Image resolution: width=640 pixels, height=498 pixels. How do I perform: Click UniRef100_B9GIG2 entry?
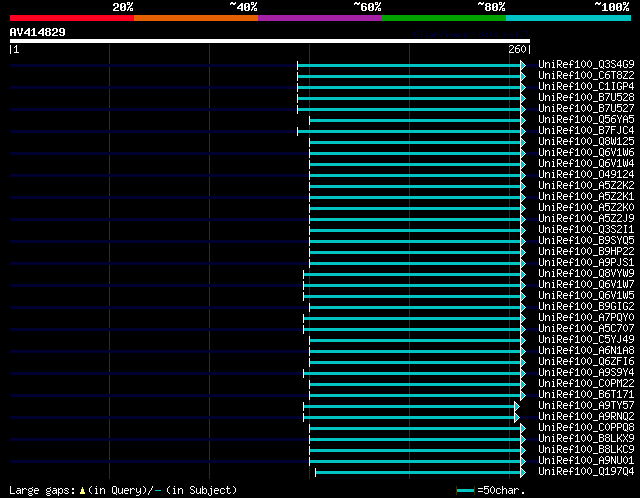586,307
